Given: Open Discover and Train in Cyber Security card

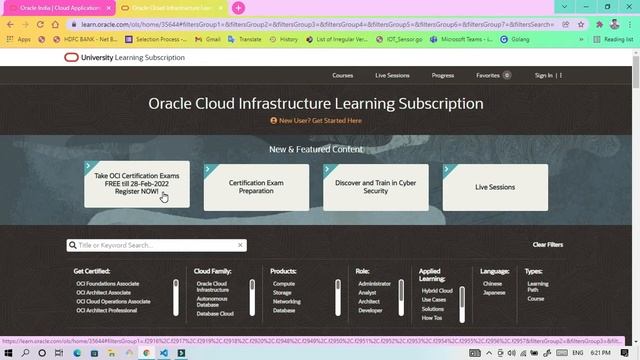Looking at the screenshot, I should 376,187.
